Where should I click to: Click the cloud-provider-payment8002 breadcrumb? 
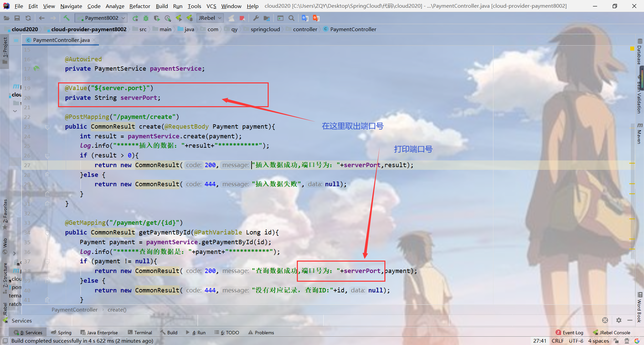89,29
